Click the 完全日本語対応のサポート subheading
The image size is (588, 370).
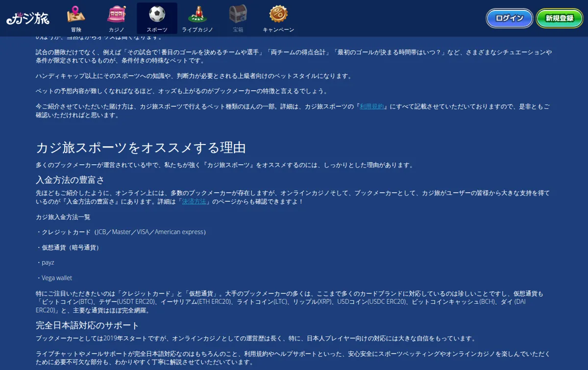pyautogui.click(x=88, y=325)
